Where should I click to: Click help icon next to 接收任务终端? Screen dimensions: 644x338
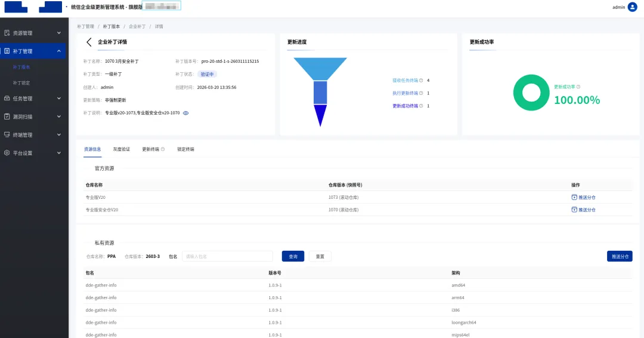[x=421, y=80]
